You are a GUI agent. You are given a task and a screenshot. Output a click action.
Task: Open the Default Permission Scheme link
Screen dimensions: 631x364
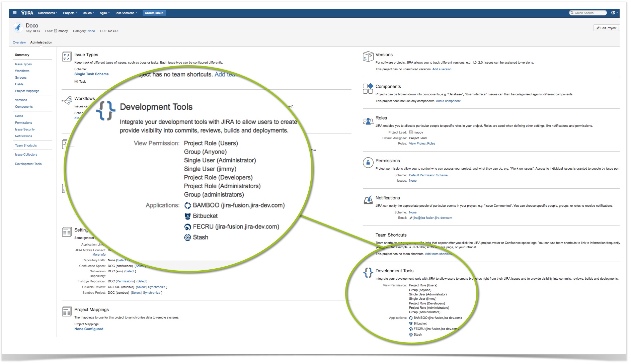pos(428,175)
